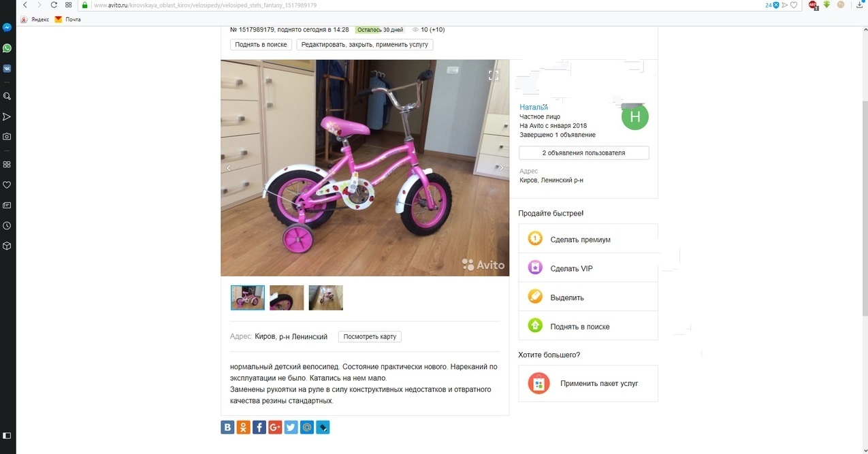Expand the photo to fullscreen
868x454 pixels.
click(494, 75)
